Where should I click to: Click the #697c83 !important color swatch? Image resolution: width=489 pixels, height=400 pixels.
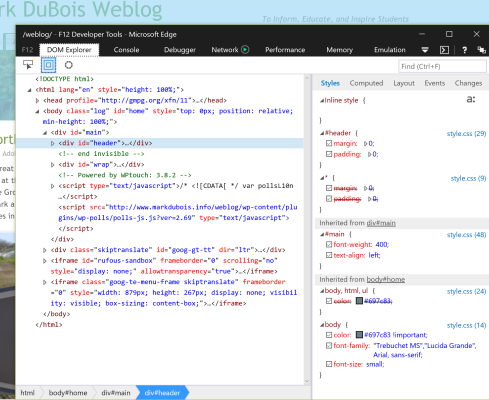(x=359, y=335)
